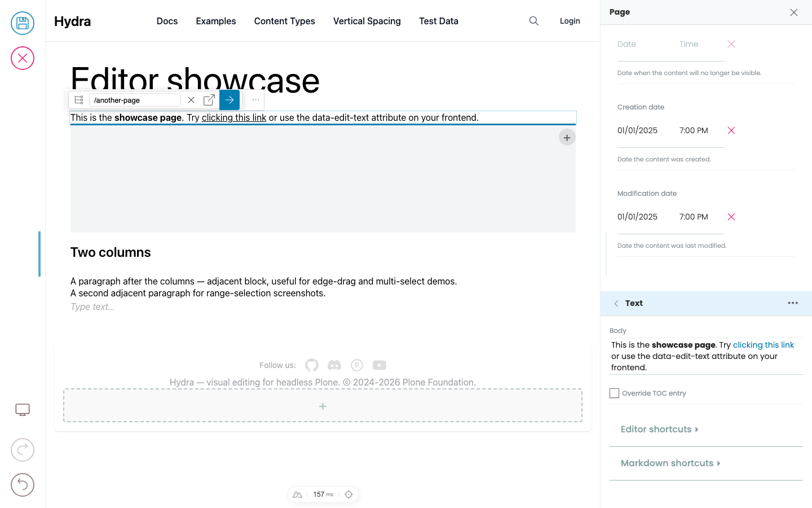Clear the Creation date value

pyautogui.click(x=731, y=130)
